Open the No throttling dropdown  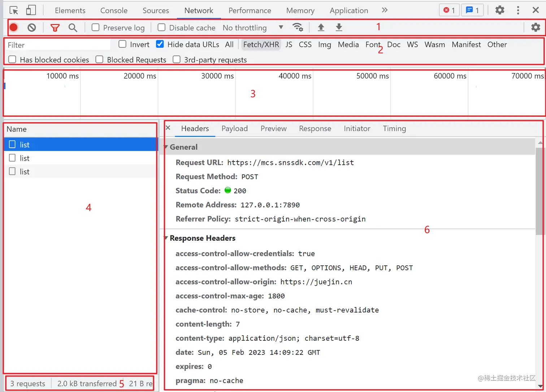253,28
